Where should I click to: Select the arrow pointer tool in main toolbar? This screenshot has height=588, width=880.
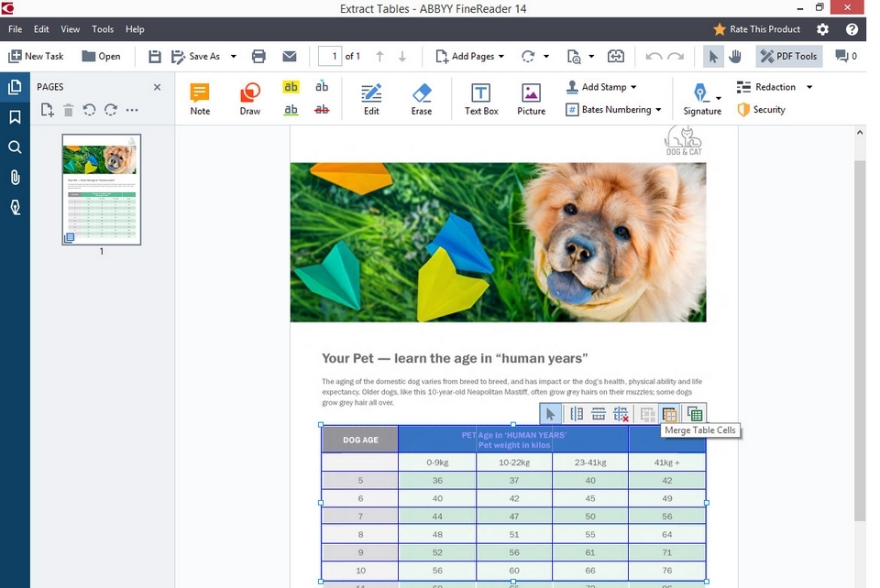pos(713,56)
